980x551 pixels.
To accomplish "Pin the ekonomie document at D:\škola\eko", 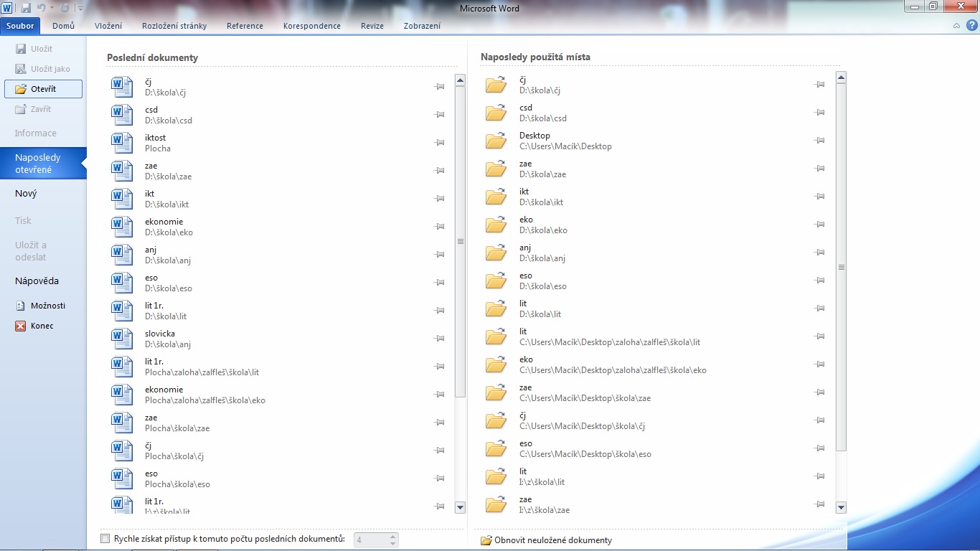I will (440, 227).
